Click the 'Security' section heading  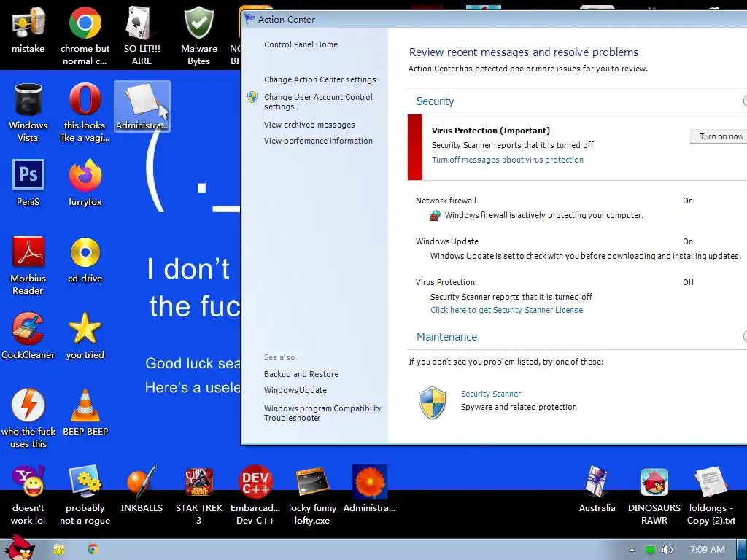[435, 101]
